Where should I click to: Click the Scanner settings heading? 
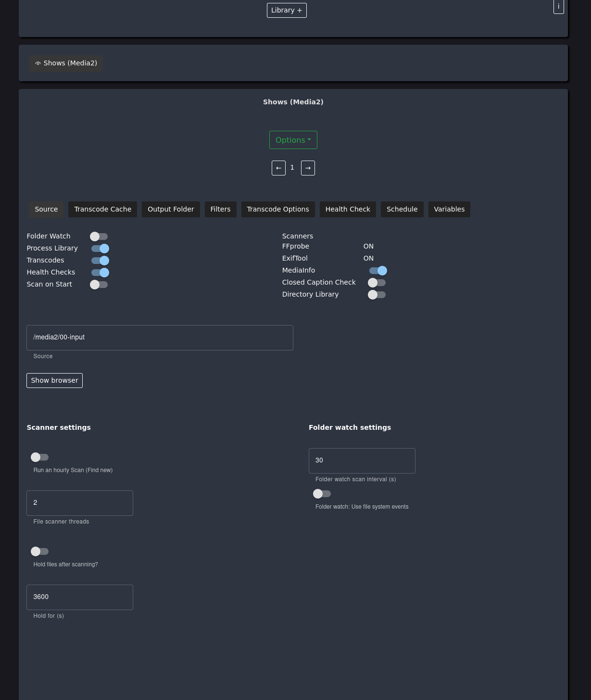click(59, 427)
